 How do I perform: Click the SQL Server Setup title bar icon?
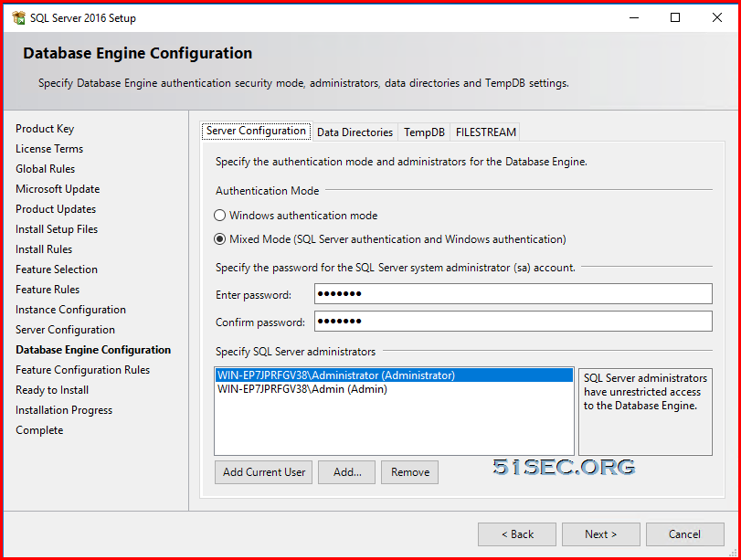pyautogui.click(x=19, y=18)
